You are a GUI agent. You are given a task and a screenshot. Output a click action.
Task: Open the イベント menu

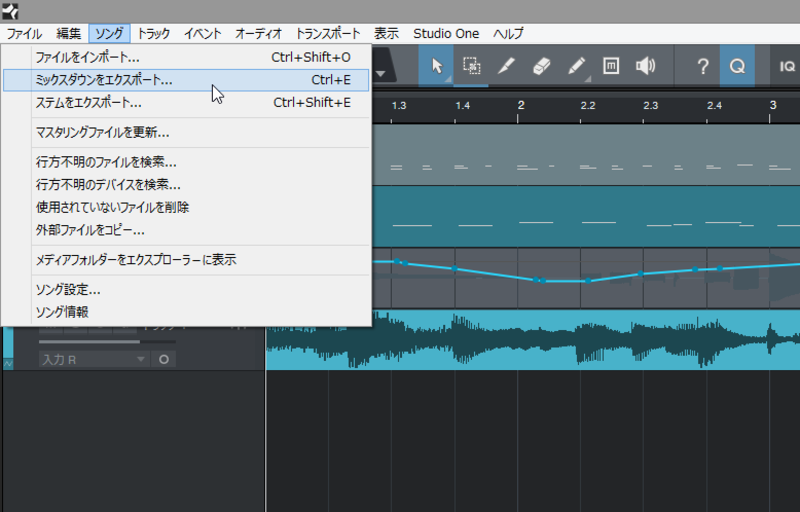pyautogui.click(x=203, y=34)
